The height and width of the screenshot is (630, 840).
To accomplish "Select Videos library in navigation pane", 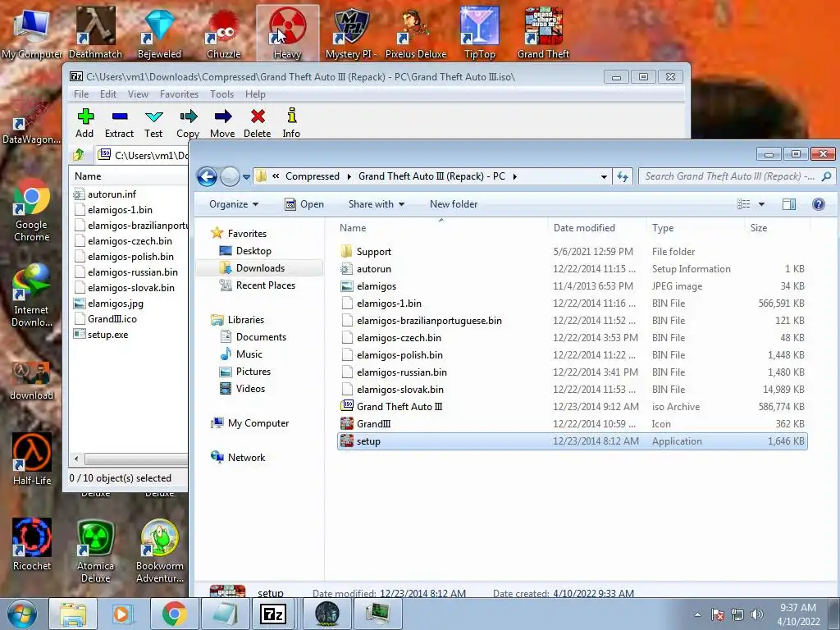I will pos(250,388).
